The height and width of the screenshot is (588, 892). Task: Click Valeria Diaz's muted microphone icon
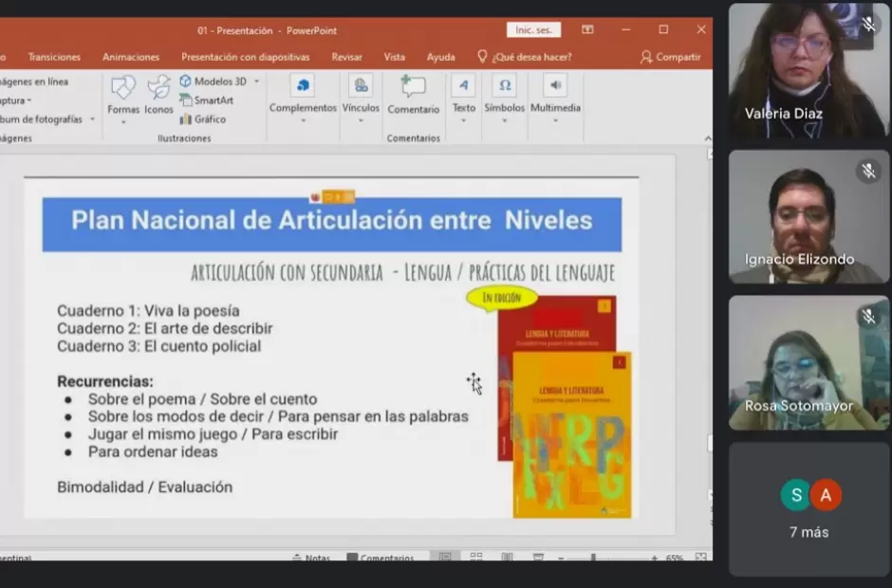[867, 24]
